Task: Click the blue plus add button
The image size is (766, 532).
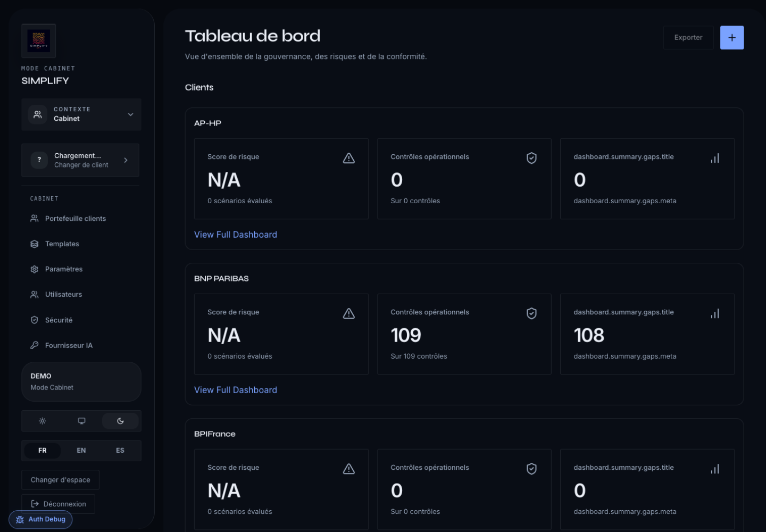Action: [x=732, y=38]
